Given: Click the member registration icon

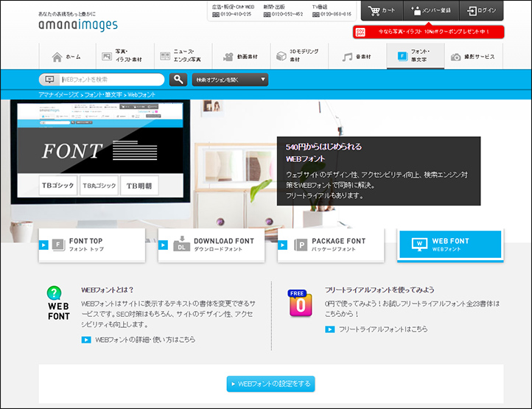Looking at the screenshot, I should (416, 10).
